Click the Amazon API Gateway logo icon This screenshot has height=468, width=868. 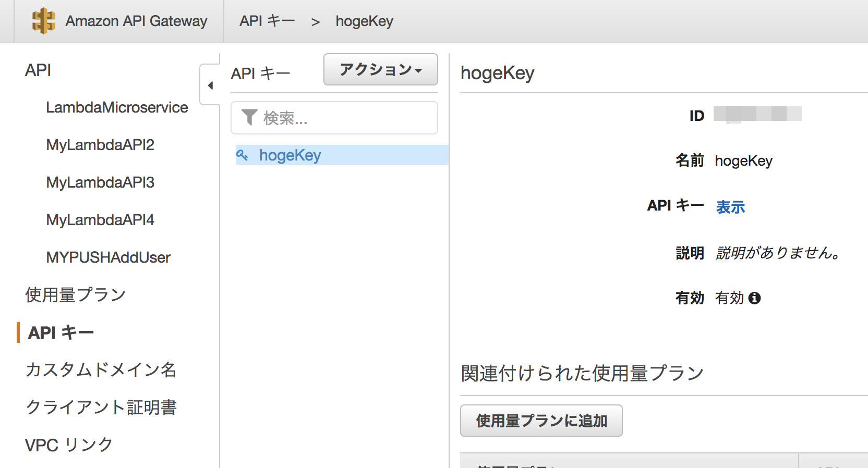pos(43,21)
